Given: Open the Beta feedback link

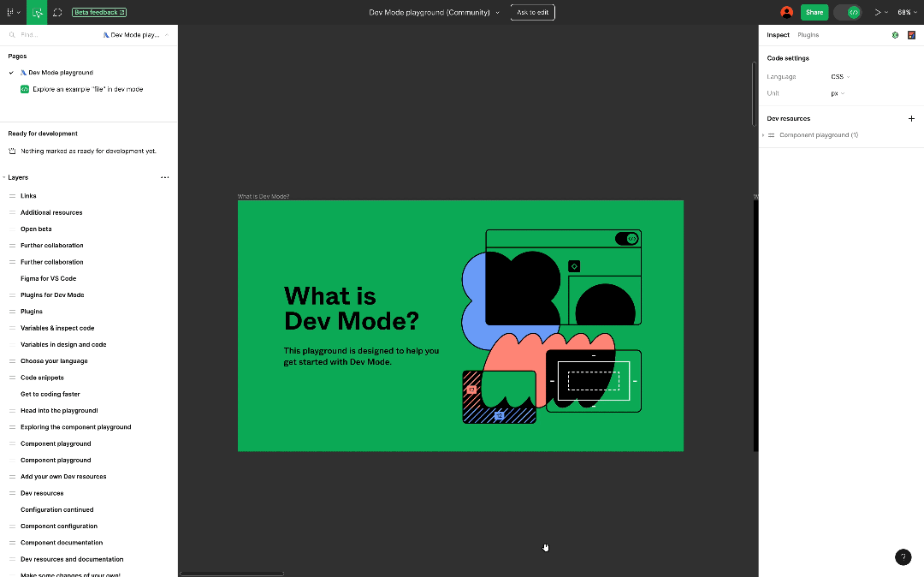Looking at the screenshot, I should [99, 12].
